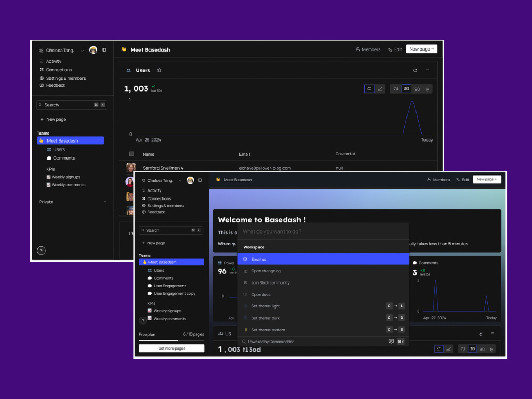Select area chart mode in back window Users chart
Viewport: 532px width, 399px height.
pos(369,89)
